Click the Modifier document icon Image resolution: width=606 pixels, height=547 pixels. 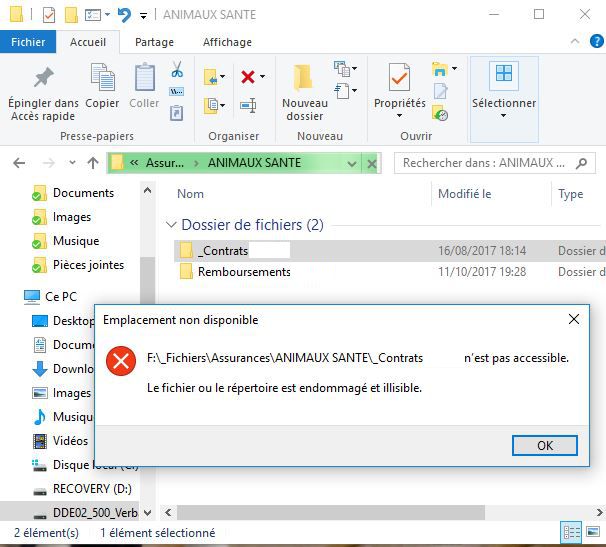(x=440, y=92)
